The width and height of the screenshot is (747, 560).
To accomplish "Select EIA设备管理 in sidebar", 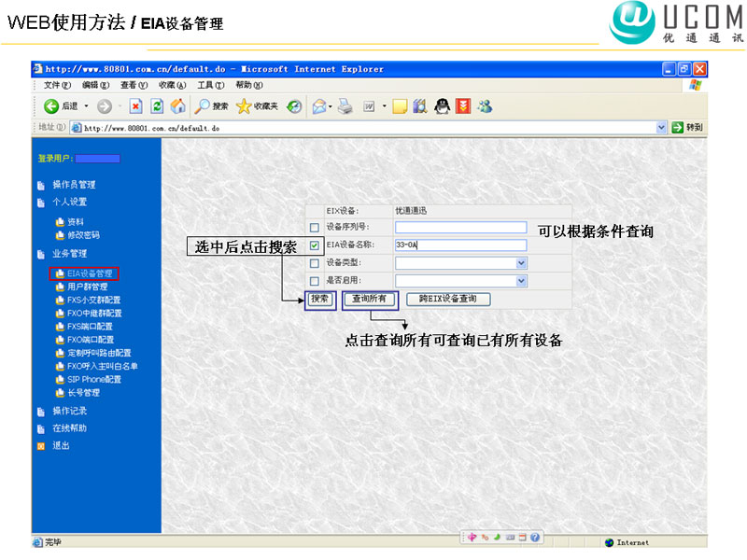I will pyautogui.click(x=90, y=273).
